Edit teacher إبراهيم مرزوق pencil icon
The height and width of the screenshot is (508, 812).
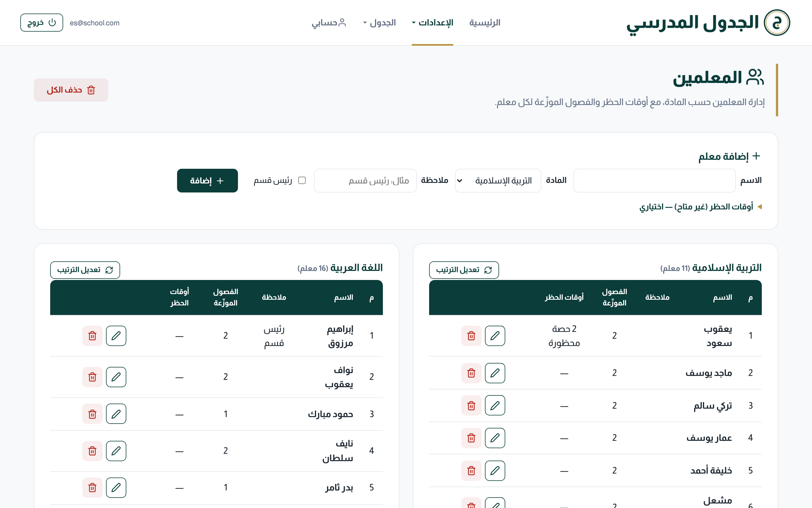click(x=116, y=336)
